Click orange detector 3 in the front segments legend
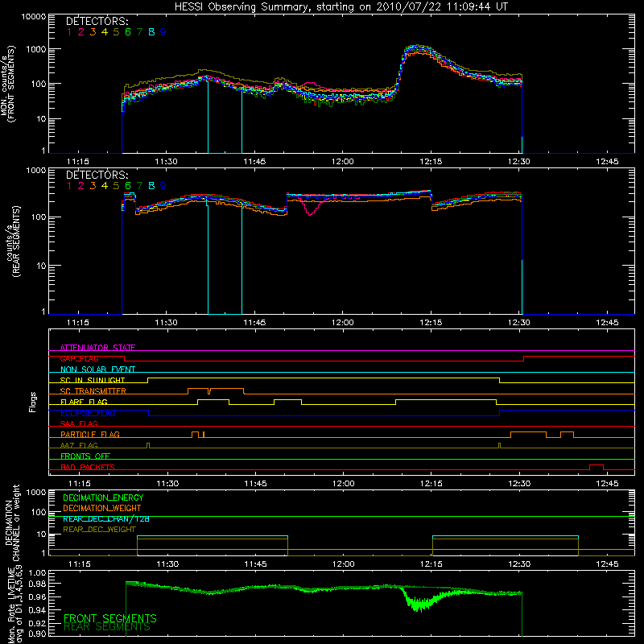The height and width of the screenshot is (644, 644). (93, 32)
